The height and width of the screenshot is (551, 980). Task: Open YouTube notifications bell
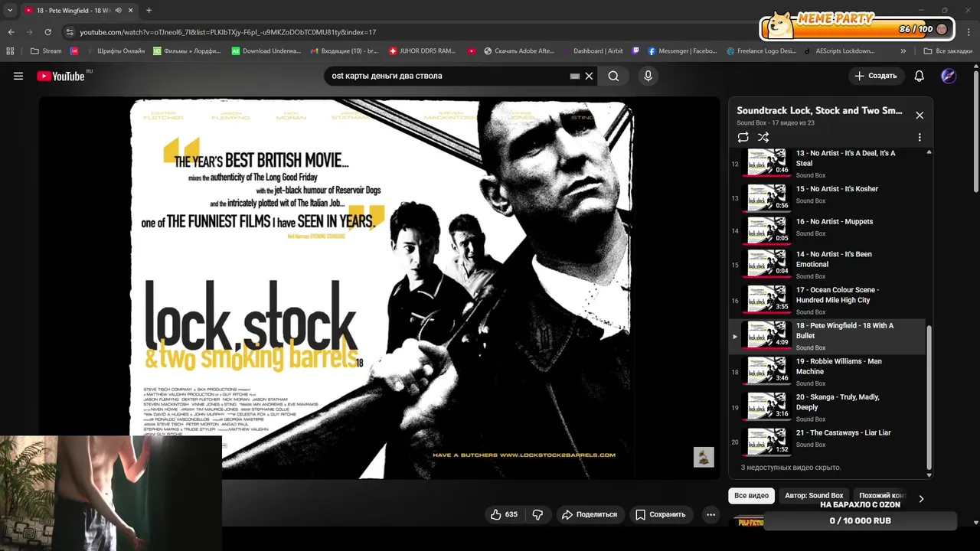(x=919, y=76)
